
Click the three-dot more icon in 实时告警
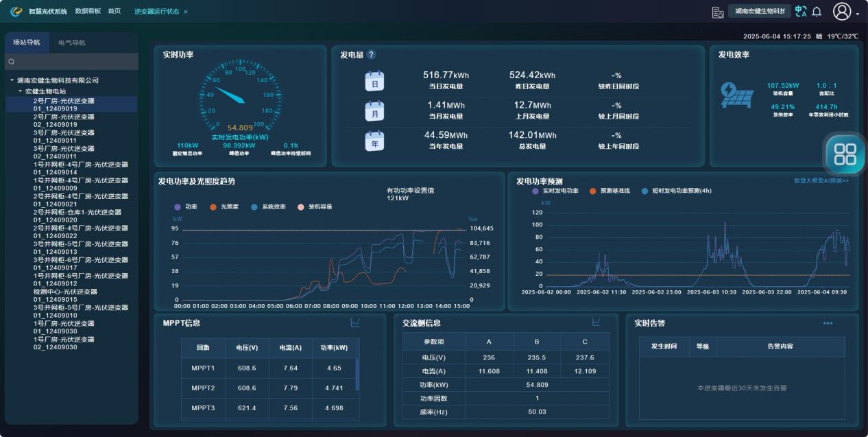[x=828, y=323]
